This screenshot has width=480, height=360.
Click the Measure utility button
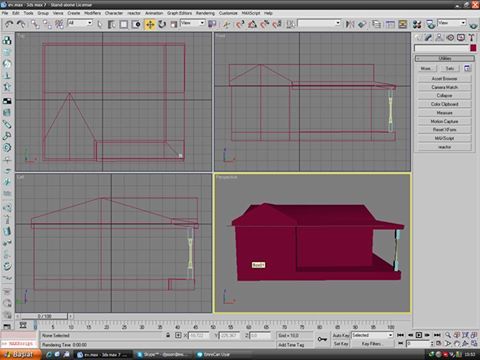pos(444,113)
